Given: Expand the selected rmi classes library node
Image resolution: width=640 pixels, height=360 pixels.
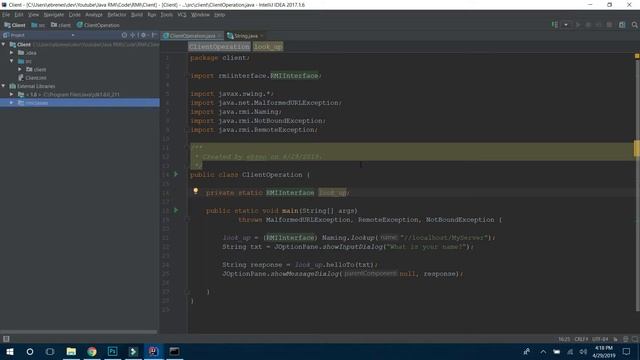Looking at the screenshot, I should coord(12,102).
